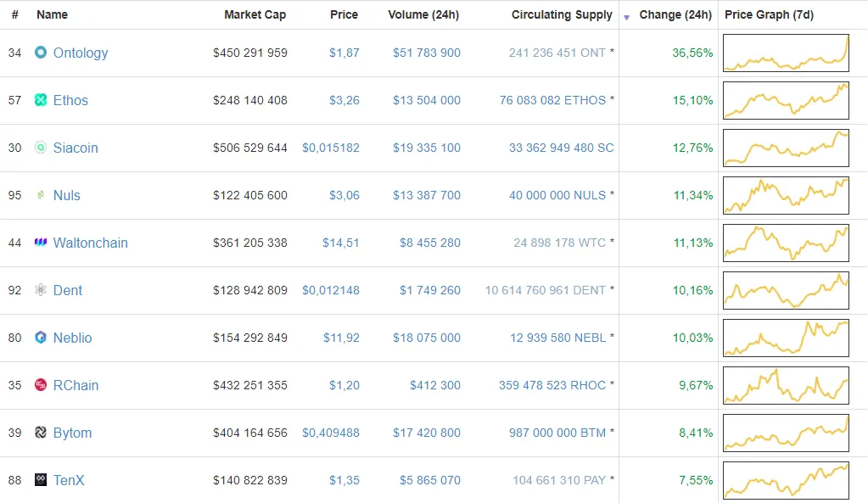This screenshot has height=503, width=868.
Task: Sort table by Volume (24h) header
Action: pyautogui.click(x=423, y=14)
